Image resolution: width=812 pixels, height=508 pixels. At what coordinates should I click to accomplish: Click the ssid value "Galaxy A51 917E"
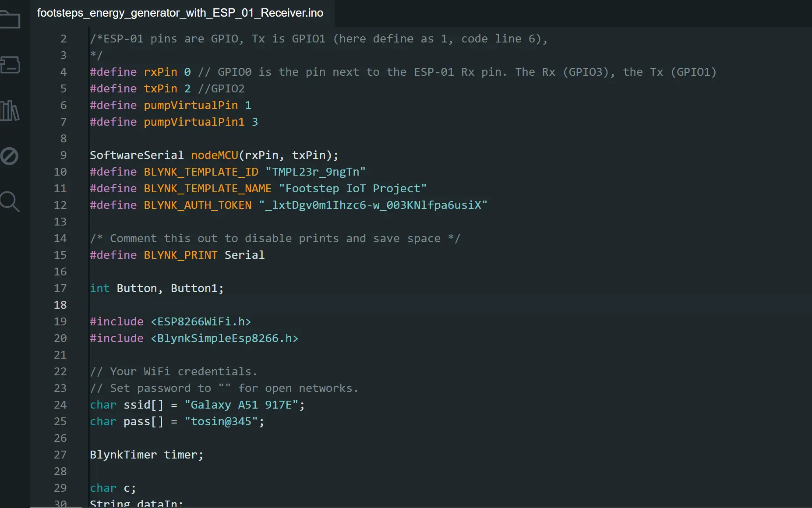click(x=241, y=405)
